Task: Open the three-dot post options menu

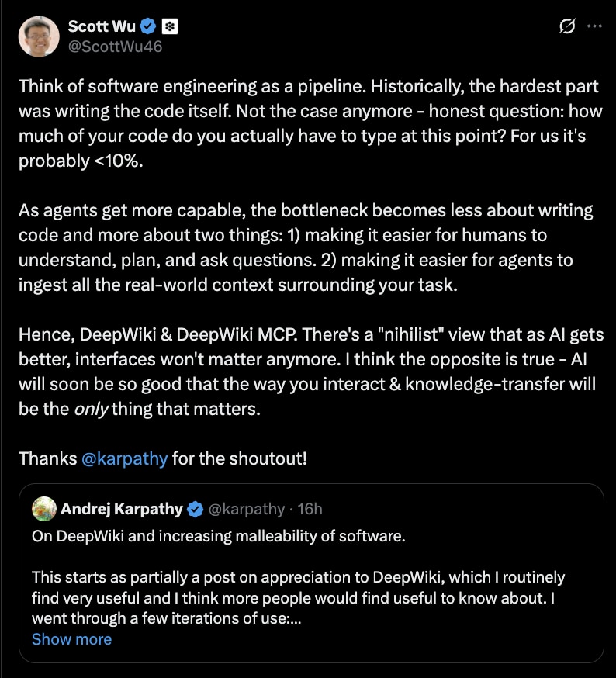Action: [x=596, y=26]
